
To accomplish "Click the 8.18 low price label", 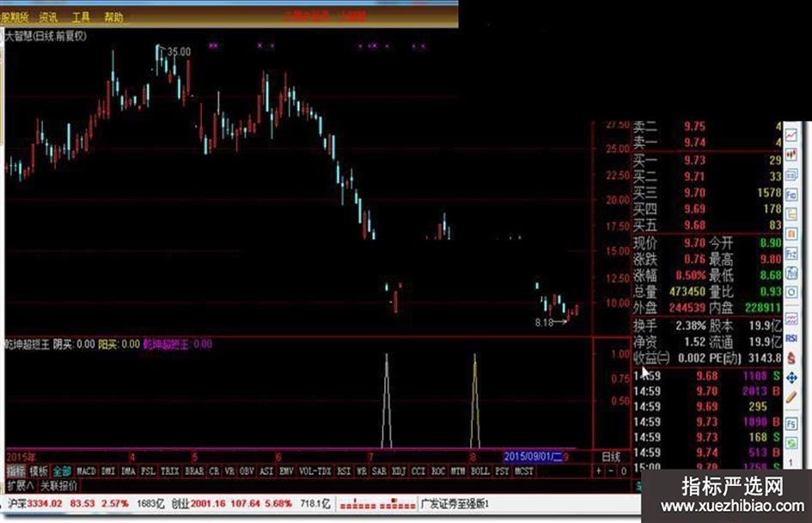I will 544,323.
